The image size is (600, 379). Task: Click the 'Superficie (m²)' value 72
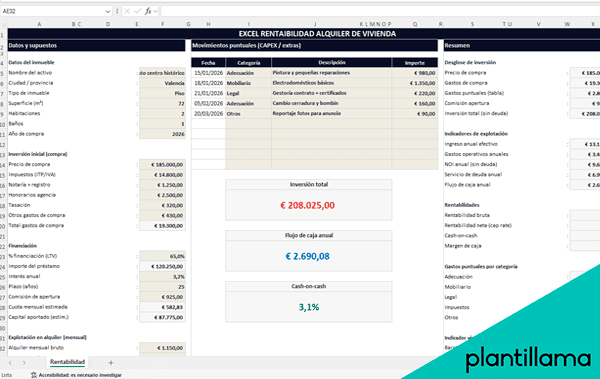pos(162,103)
